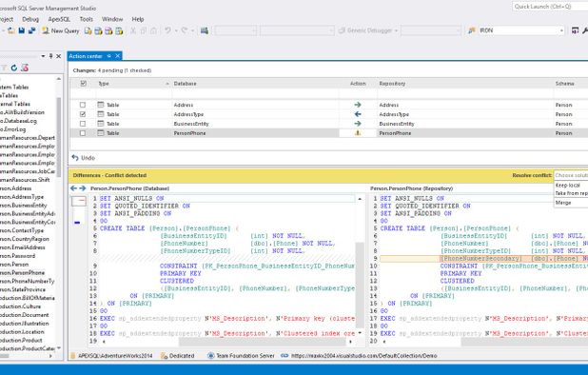Screen dimensions: 588x375
Task: Open the Window menu
Action: tap(112, 19)
